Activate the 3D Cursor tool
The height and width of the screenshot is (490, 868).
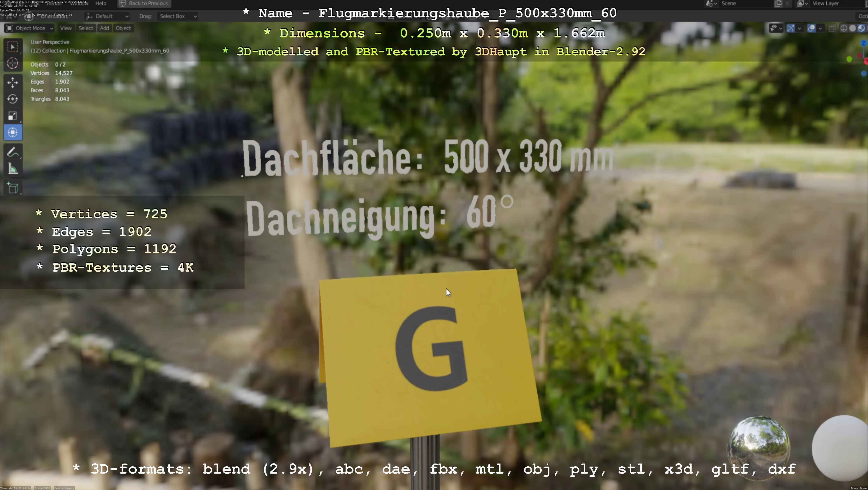pyautogui.click(x=13, y=63)
